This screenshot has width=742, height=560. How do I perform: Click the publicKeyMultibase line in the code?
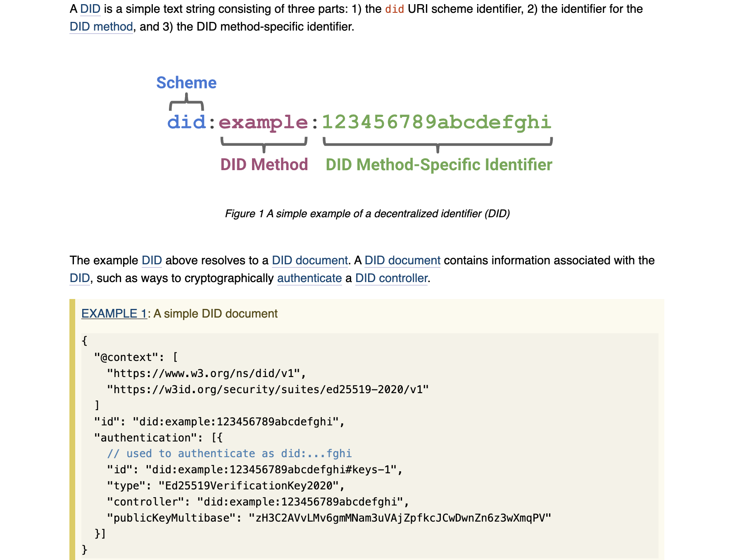pyautogui.click(x=329, y=518)
